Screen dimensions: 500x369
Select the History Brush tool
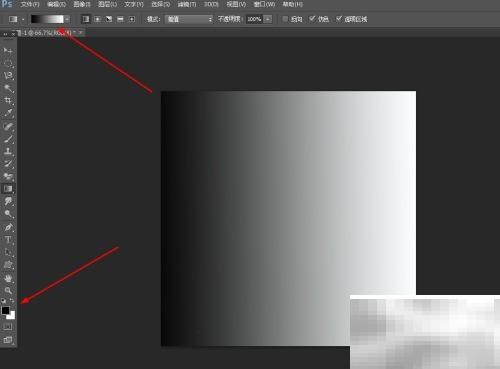point(8,164)
